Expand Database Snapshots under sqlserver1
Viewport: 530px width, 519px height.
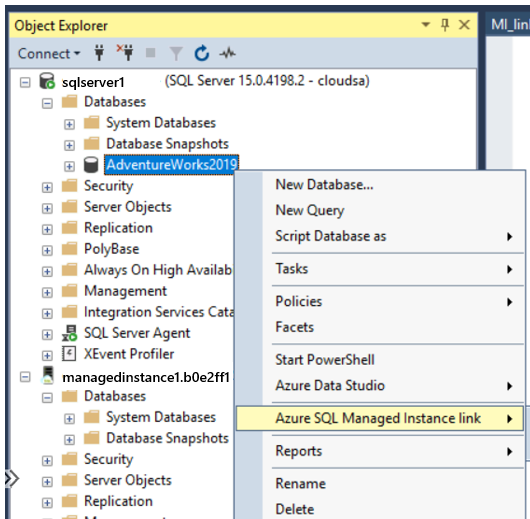(x=69, y=145)
